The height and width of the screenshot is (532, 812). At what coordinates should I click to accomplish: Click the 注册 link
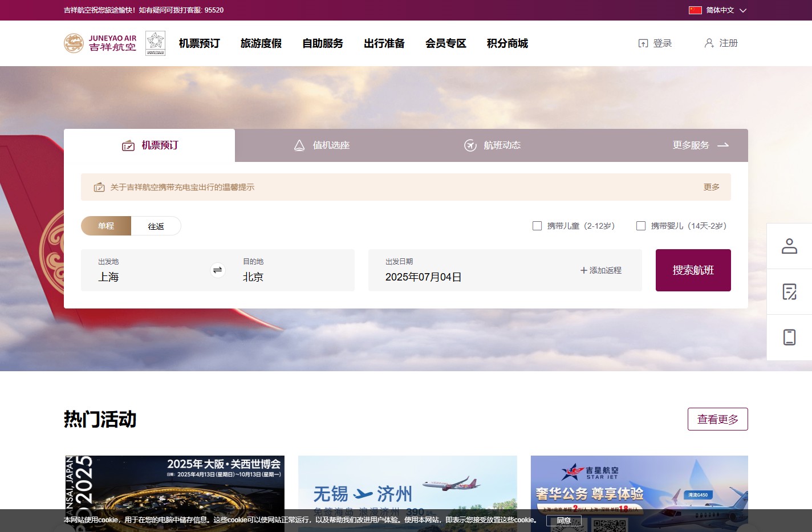(728, 43)
